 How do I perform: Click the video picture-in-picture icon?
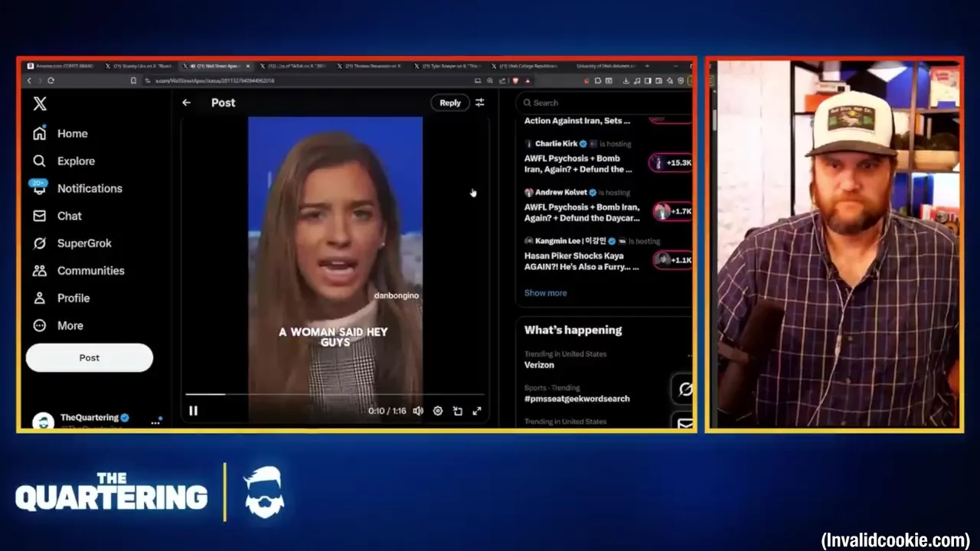pyautogui.click(x=457, y=411)
